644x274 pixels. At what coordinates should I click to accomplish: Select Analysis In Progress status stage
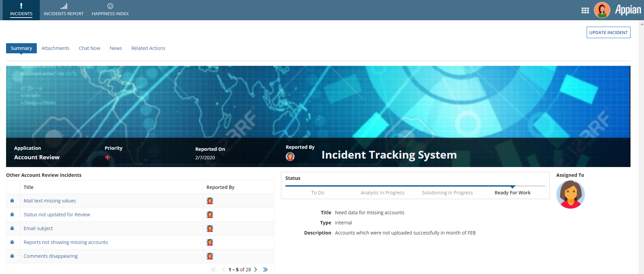(383, 193)
